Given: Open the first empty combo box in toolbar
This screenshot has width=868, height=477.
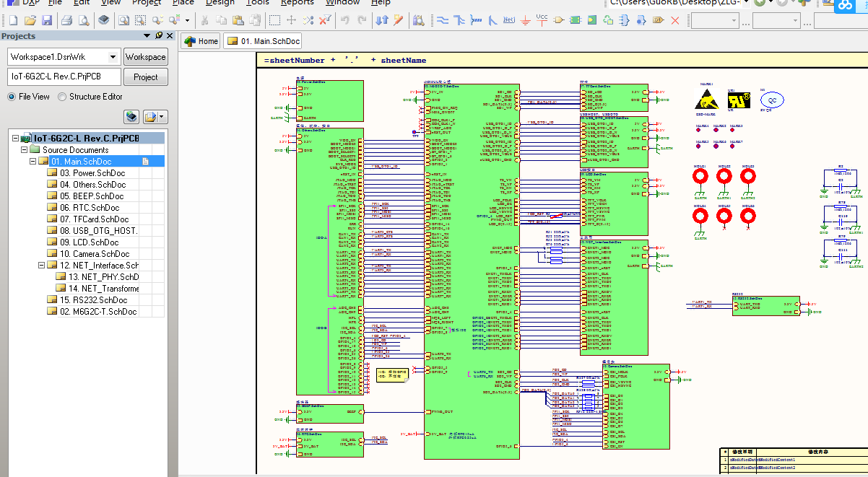Looking at the screenshot, I should coord(715,20).
